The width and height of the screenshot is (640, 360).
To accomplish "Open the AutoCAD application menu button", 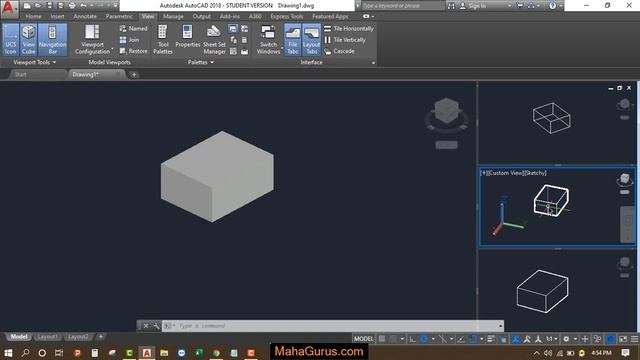I will click(x=8, y=8).
